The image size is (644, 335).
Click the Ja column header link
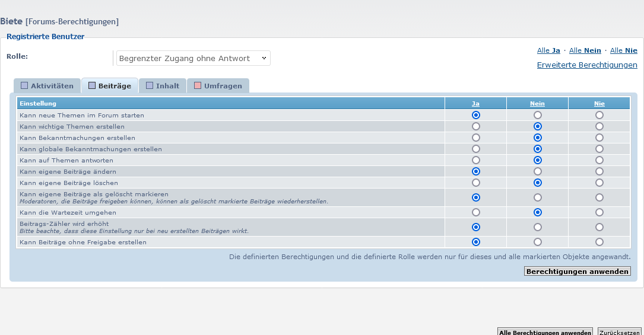[x=475, y=104]
